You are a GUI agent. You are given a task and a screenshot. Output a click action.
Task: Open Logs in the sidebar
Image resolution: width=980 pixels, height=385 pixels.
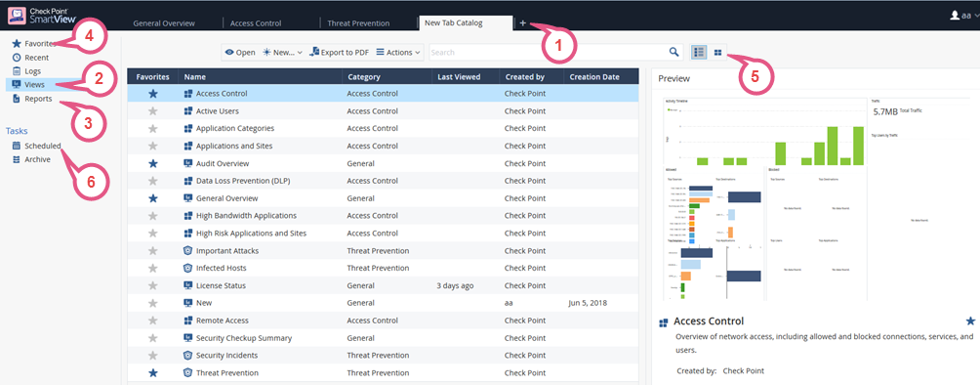[x=27, y=71]
